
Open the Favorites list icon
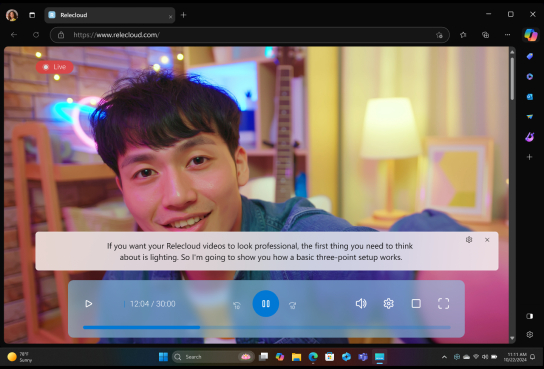click(463, 35)
